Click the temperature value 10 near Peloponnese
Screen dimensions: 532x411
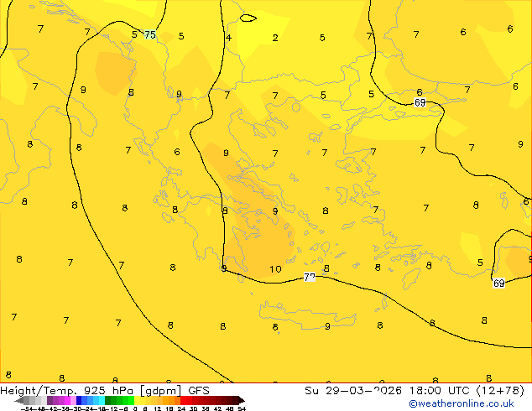coord(275,269)
